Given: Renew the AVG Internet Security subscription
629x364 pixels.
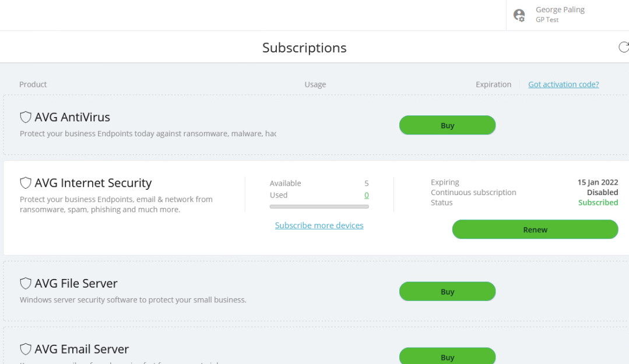Looking at the screenshot, I should pyautogui.click(x=535, y=229).
